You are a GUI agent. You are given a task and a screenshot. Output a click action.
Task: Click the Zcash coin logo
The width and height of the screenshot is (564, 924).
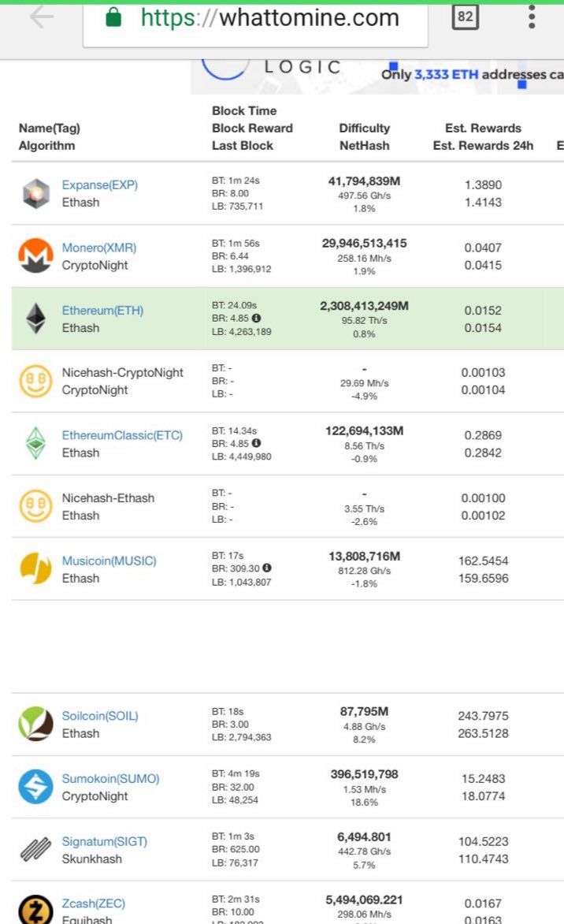tap(36, 910)
